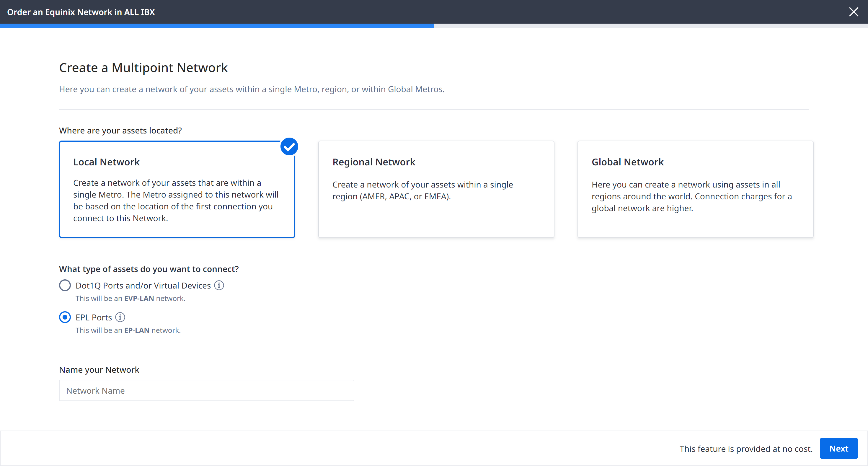Click the blue checkmark badge on Local Network
Viewport: 868px width, 466px height.
[x=289, y=146]
